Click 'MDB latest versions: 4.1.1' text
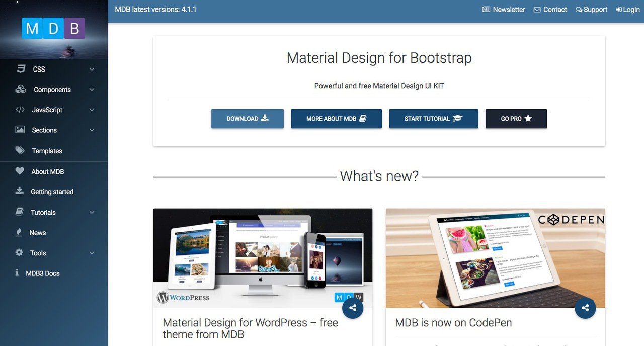Screen dimensions: 644x346 click(155, 10)
